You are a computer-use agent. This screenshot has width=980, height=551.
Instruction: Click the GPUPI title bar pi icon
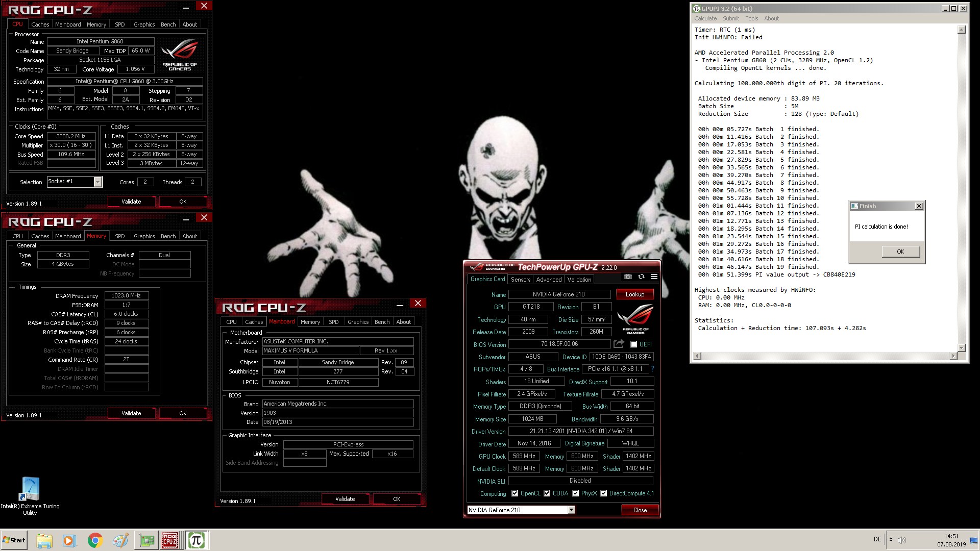[x=697, y=9]
